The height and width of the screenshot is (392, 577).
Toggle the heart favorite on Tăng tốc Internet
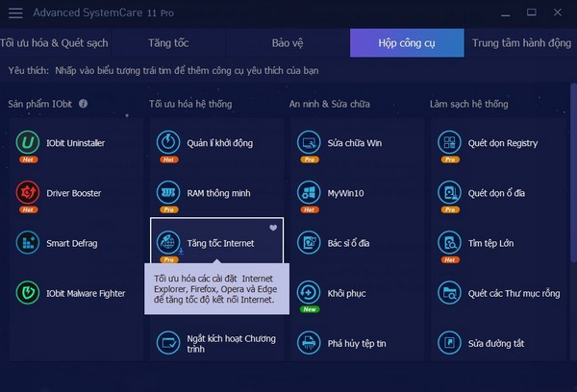point(273,228)
